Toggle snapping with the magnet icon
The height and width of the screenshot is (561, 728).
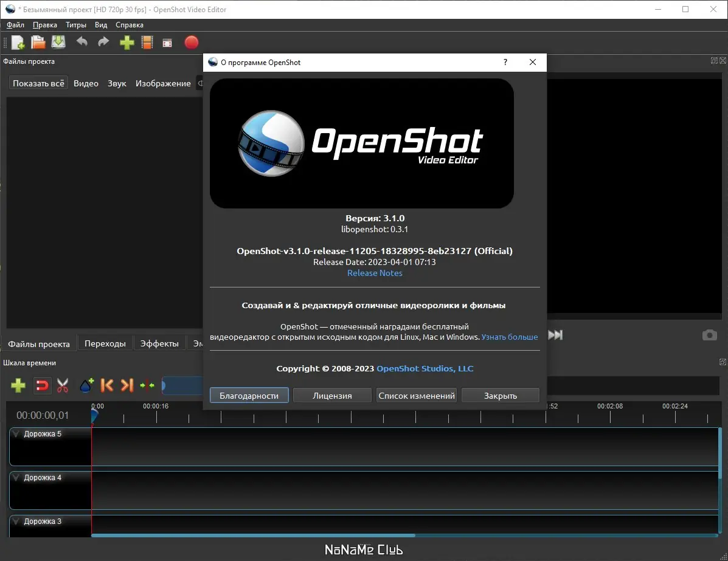pyautogui.click(x=42, y=385)
